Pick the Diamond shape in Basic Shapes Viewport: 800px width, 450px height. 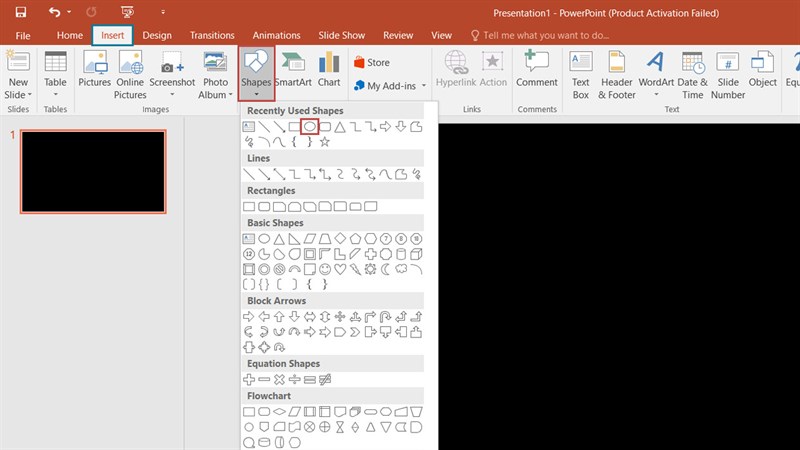[340, 238]
